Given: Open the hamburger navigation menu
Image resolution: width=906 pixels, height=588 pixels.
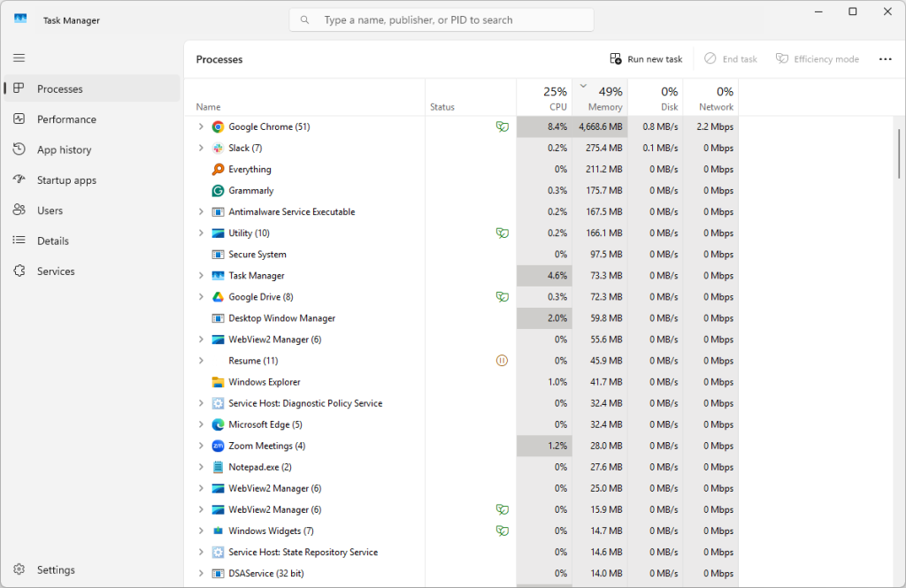Looking at the screenshot, I should tap(19, 58).
